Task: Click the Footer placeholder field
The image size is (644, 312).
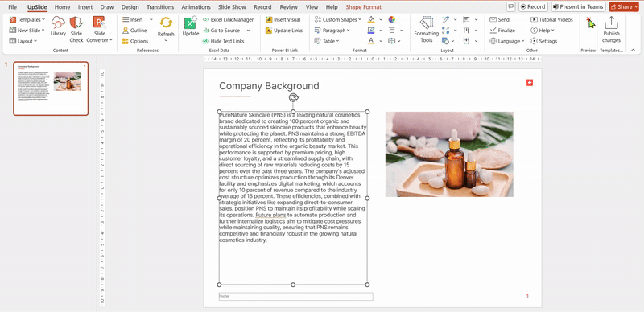Action: [295, 297]
